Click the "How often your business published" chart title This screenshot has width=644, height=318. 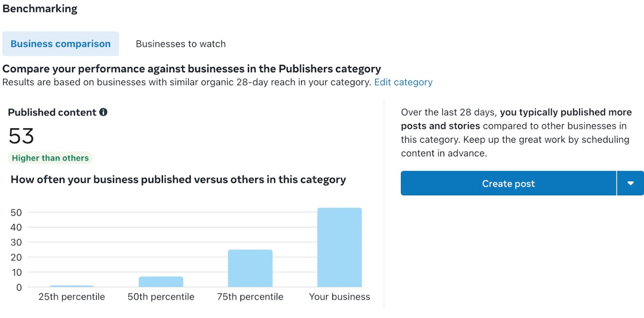[x=178, y=179]
